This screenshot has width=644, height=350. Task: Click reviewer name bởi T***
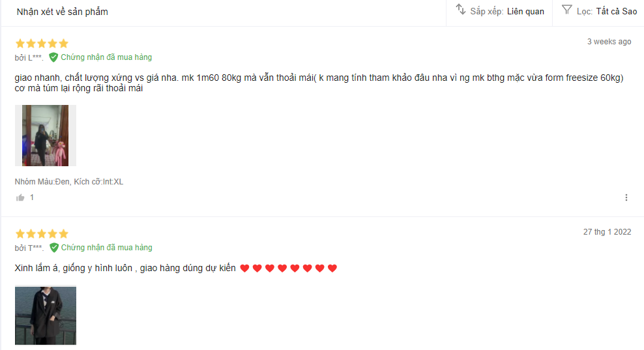[29, 248]
